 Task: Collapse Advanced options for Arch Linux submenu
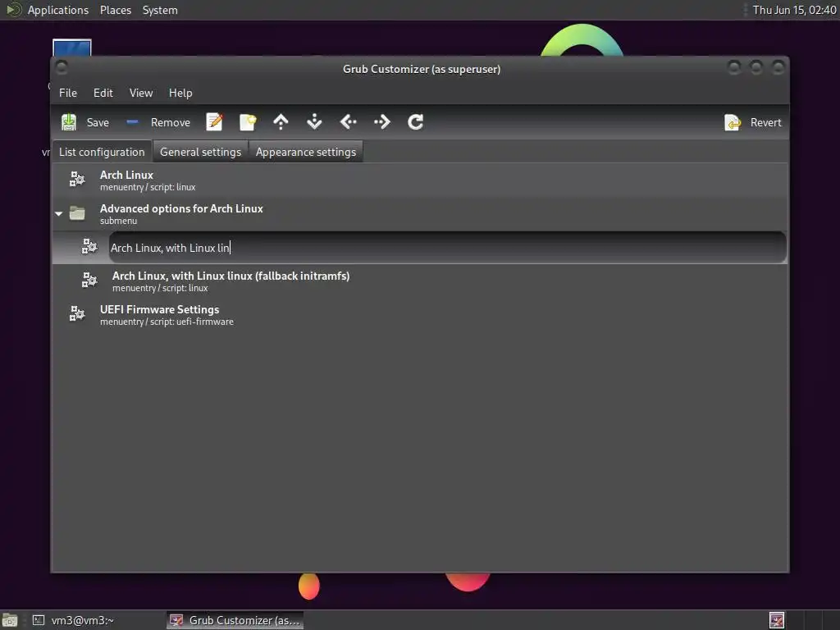click(59, 214)
